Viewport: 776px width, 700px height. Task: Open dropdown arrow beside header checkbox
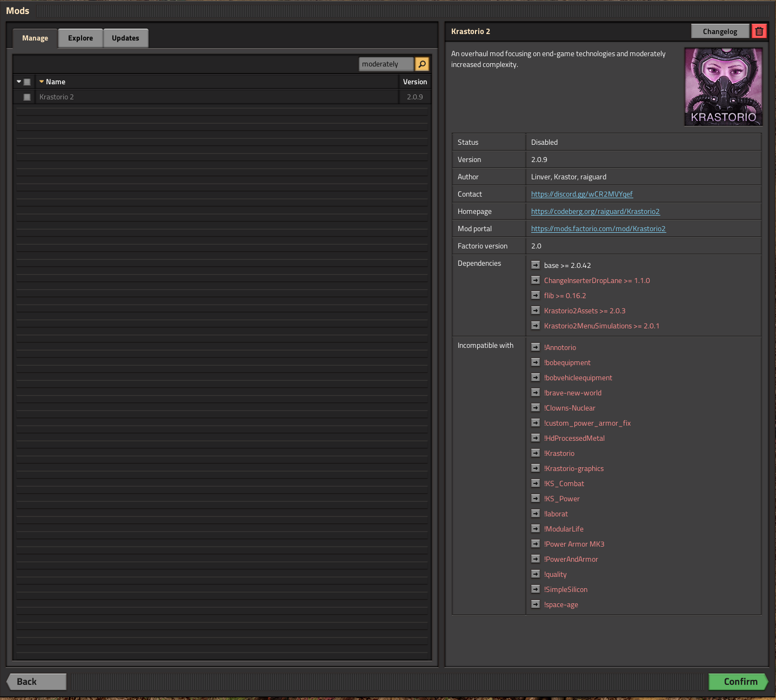pyautogui.click(x=19, y=82)
